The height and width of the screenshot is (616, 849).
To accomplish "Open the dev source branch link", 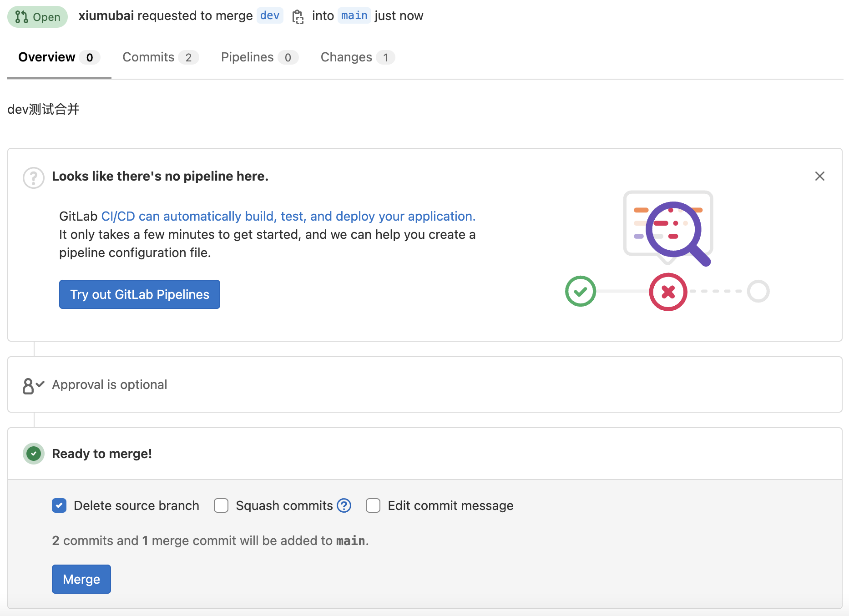I will coord(270,15).
